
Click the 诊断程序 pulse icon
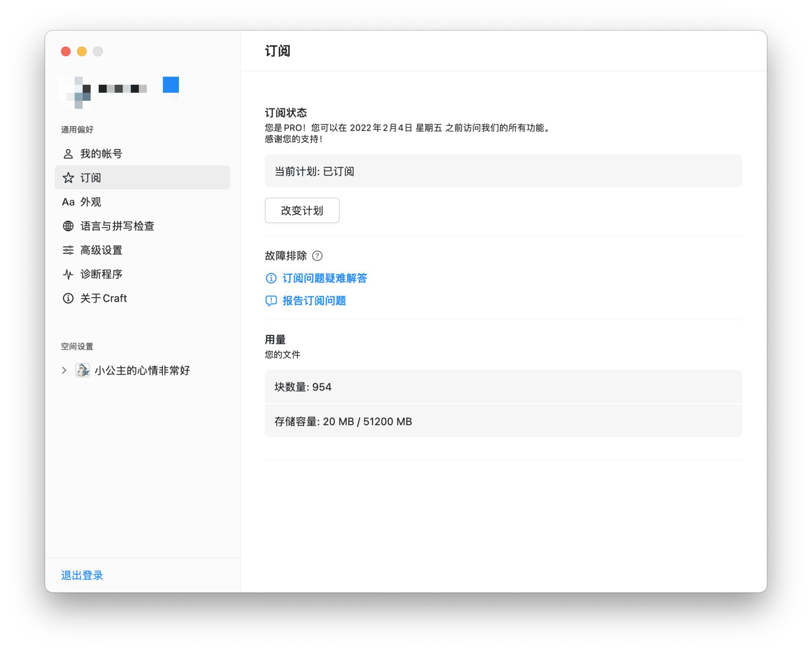69,274
